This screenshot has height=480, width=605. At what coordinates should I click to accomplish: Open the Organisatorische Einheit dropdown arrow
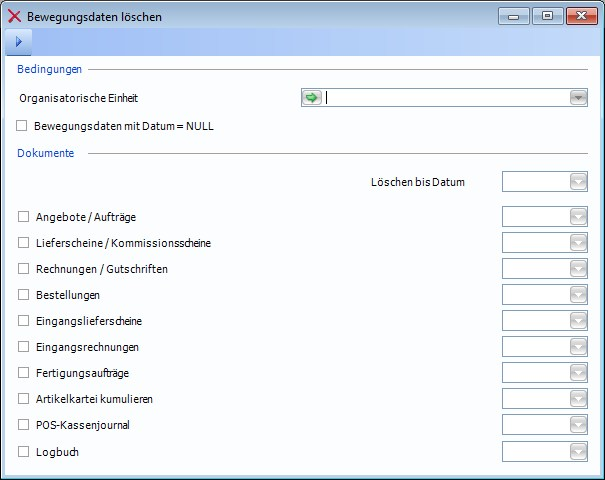(578, 97)
